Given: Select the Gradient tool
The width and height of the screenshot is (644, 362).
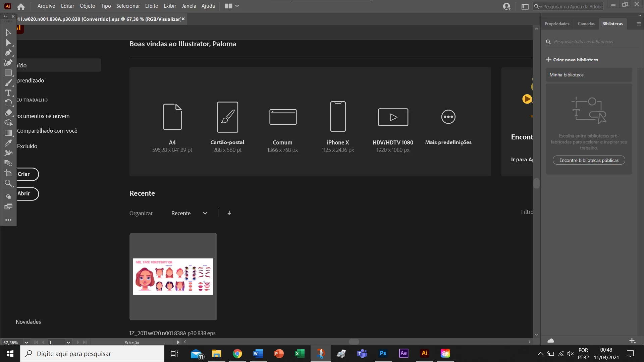Looking at the screenshot, I should (8, 133).
